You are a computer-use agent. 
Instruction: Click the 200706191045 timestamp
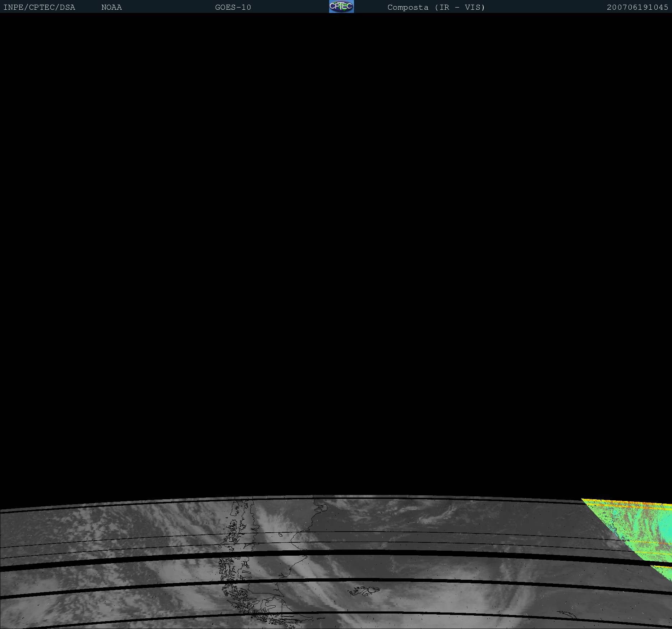[637, 7]
